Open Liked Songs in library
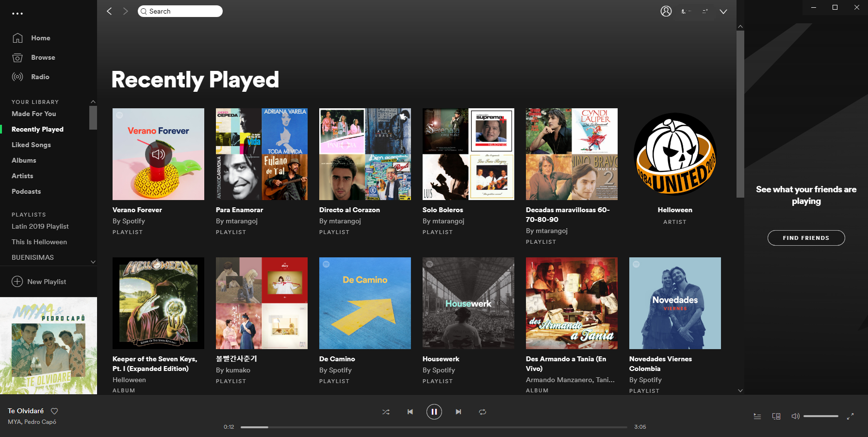The image size is (868, 437). [31, 145]
